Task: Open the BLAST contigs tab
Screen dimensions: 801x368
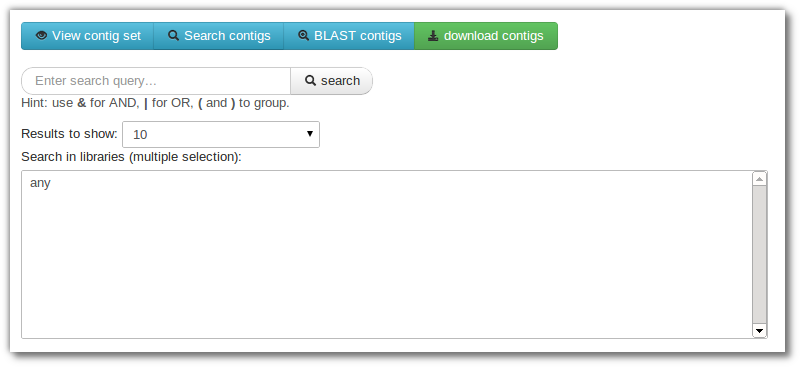Action: coord(349,36)
